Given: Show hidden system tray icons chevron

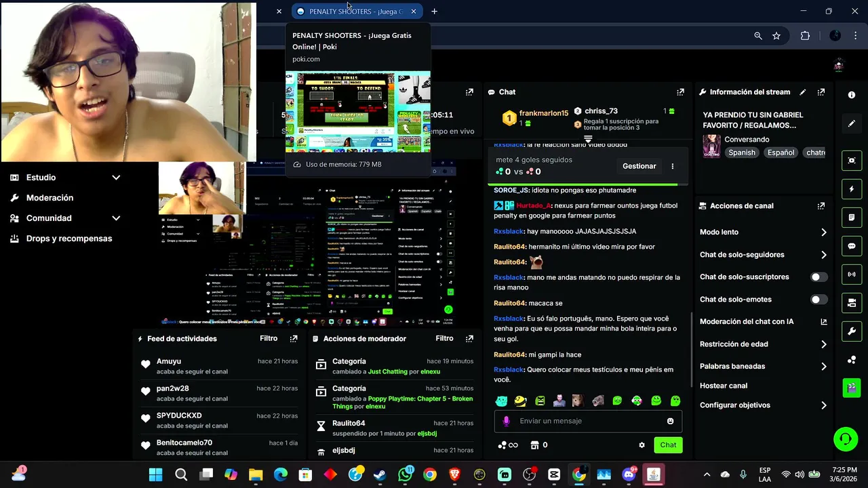Looking at the screenshot, I should coord(707,474).
